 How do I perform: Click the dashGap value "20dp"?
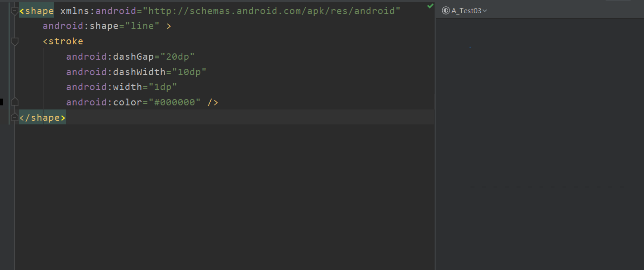click(177, 57)
